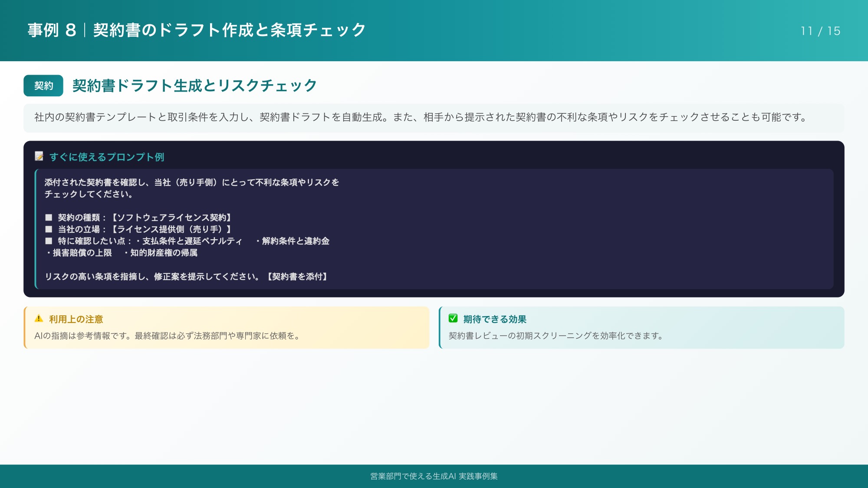Click the text 【ライセンス提供側（売り手）】
This screenshot has height=488, width=868.
pyautogui.click(x=171, y=229)
